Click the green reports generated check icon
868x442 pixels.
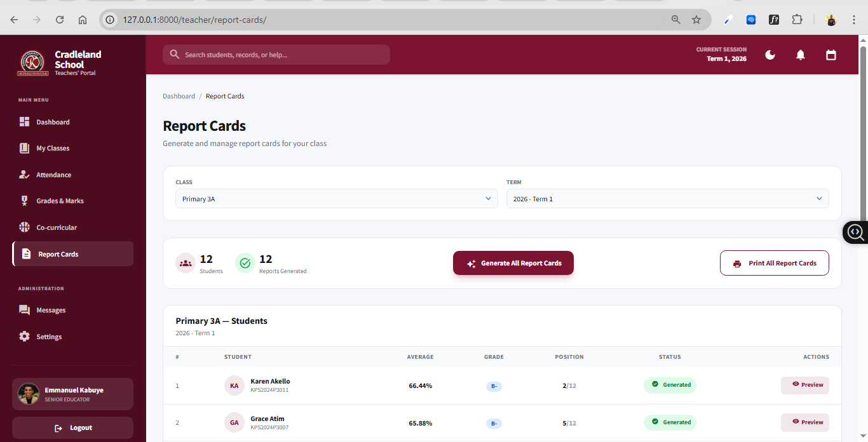(245, 263)
